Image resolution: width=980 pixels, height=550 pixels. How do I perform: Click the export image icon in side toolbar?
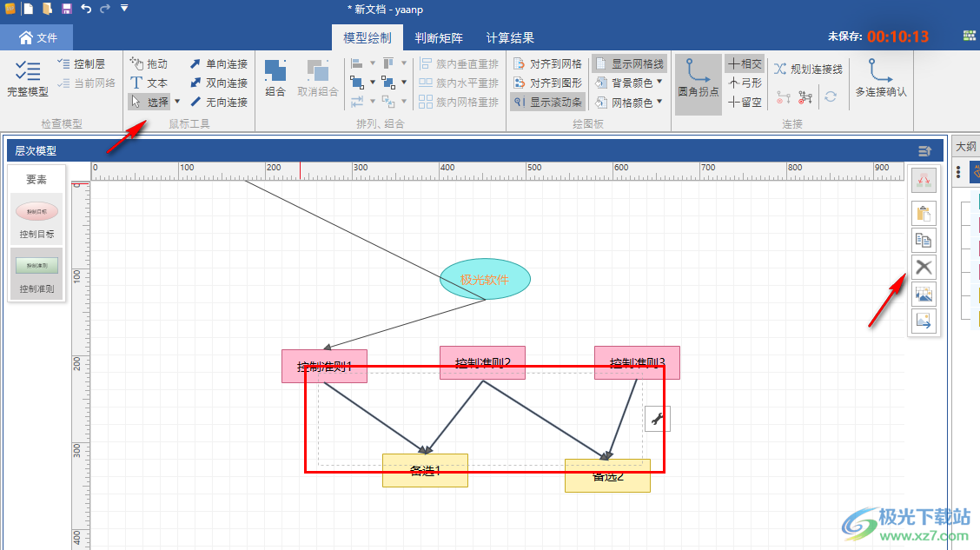point(924,321)
